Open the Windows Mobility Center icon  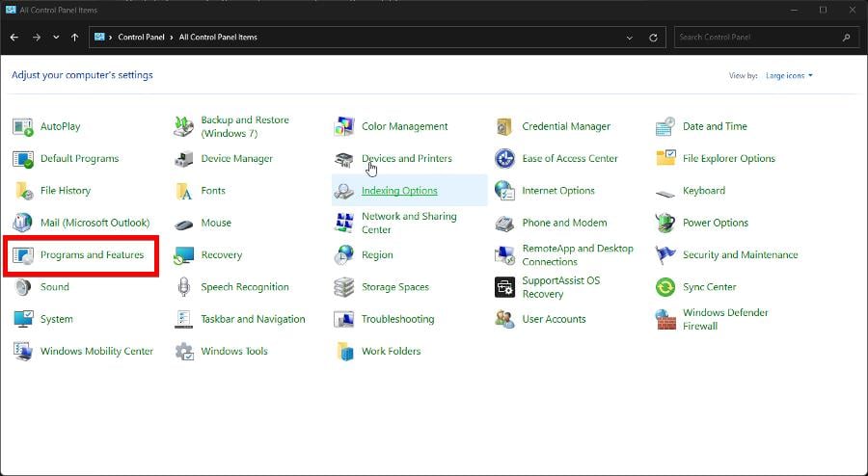point(23,351)
